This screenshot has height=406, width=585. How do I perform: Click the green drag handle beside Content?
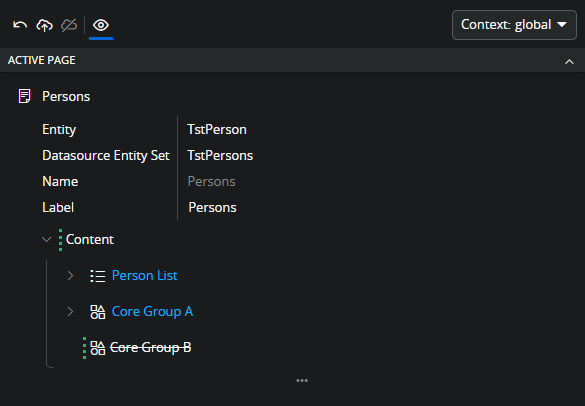tap(60, 240)
